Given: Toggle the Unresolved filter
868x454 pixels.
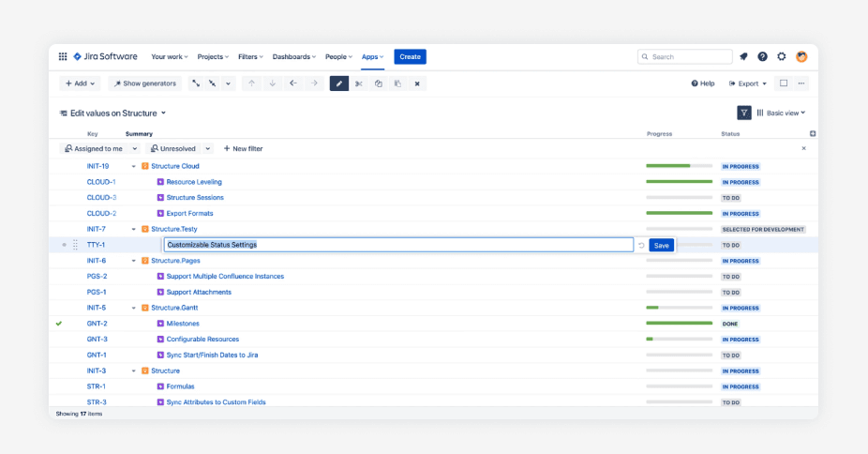Looking at the screenshot, I should pyautogui.click(x=173, y=148).
